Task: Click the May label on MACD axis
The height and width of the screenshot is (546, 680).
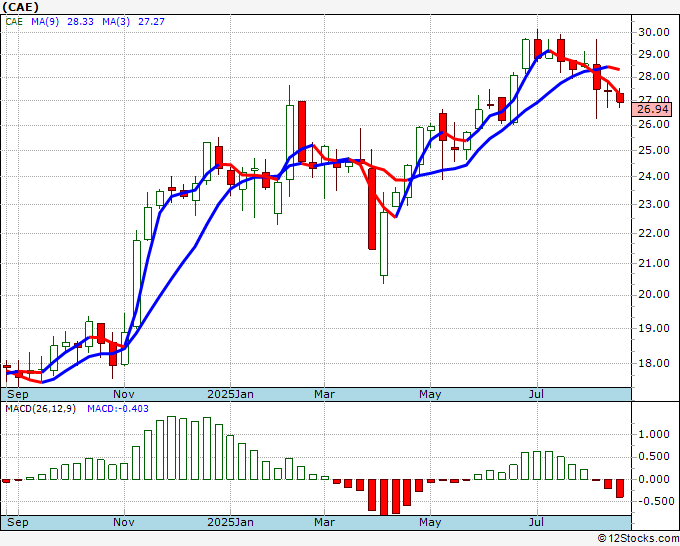Action: (x=430, y=522)
